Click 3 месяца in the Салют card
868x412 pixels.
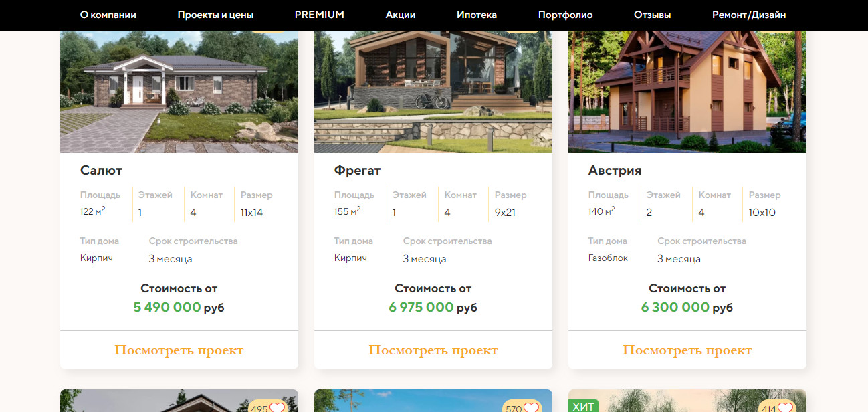171,259
